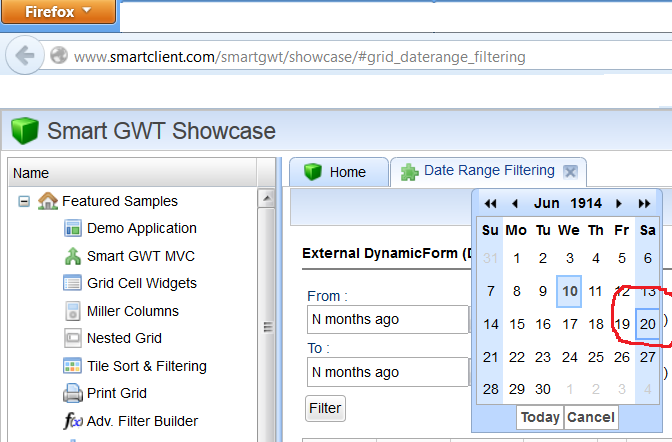Switch to the Home tab

[337, 172]
